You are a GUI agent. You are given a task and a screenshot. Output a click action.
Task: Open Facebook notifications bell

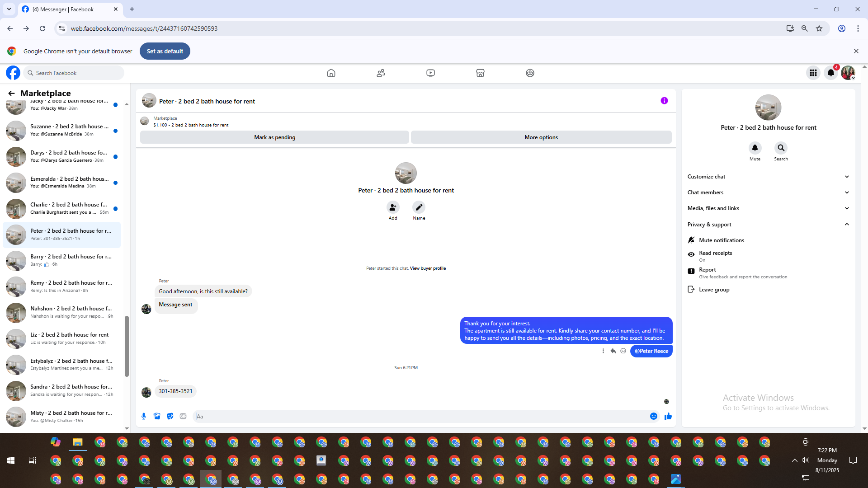coord(831,73)
